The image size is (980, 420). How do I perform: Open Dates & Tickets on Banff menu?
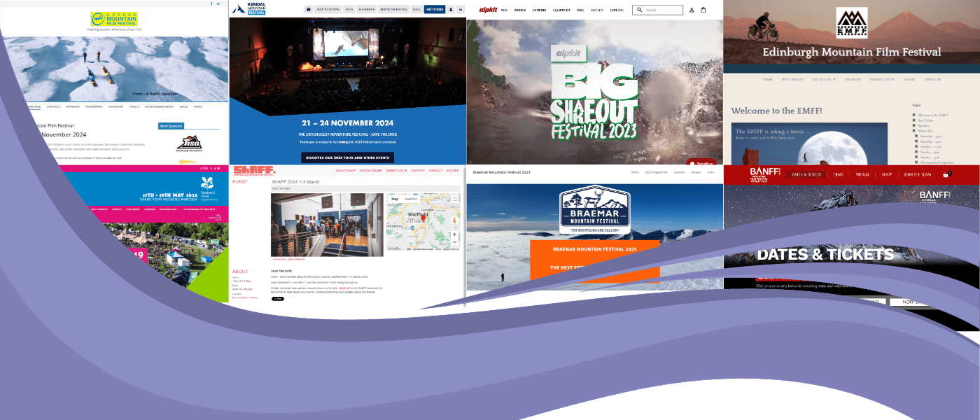click(x=806, y=174)
